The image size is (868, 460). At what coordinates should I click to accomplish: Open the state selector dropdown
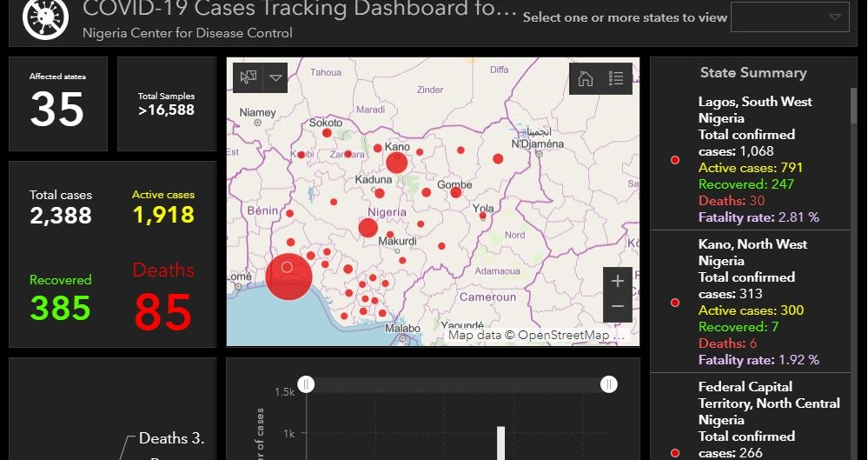[790, 17]
